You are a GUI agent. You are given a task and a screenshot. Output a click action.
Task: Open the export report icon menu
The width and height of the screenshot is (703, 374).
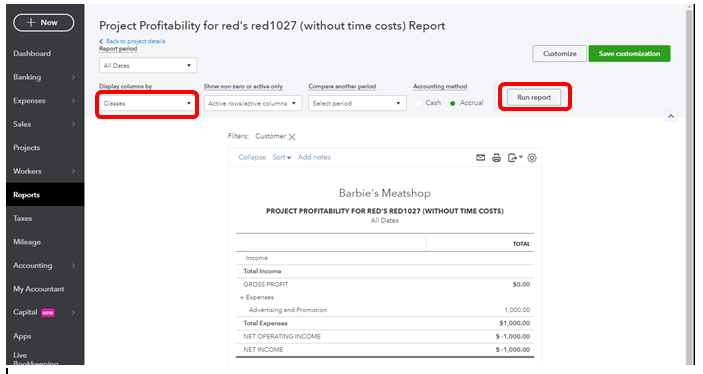(515, 158)
